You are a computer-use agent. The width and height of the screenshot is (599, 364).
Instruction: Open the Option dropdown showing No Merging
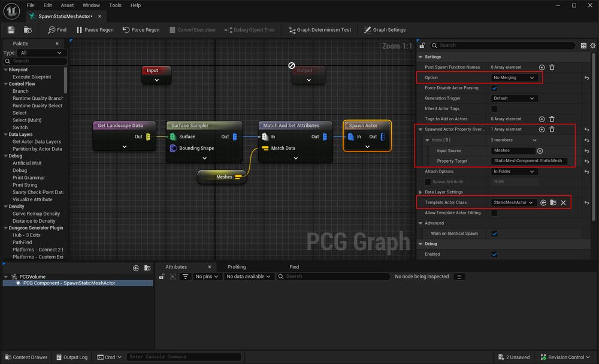click(x=514, y=78)
